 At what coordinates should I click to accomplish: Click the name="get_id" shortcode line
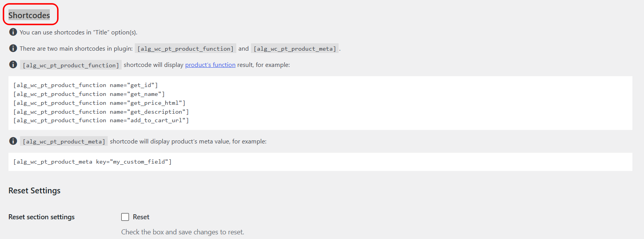[85, 85]
